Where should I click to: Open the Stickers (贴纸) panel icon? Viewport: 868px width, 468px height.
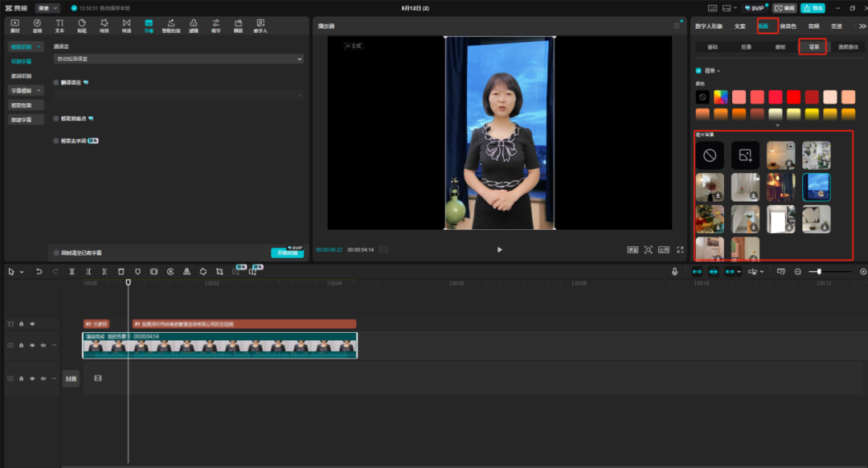tap(81, 24)
